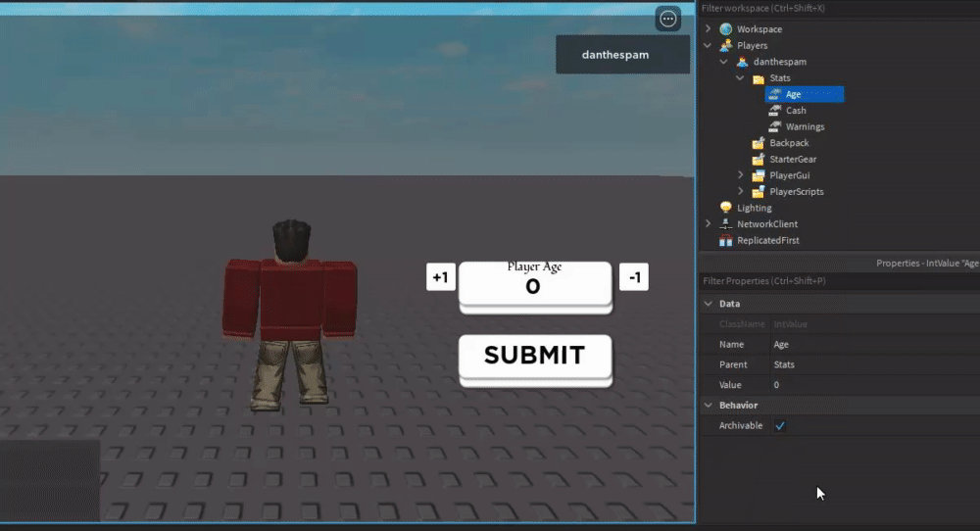980x531 pixels.
Task: Expand the NetworkClient node
Action: [x=708, y=223]
